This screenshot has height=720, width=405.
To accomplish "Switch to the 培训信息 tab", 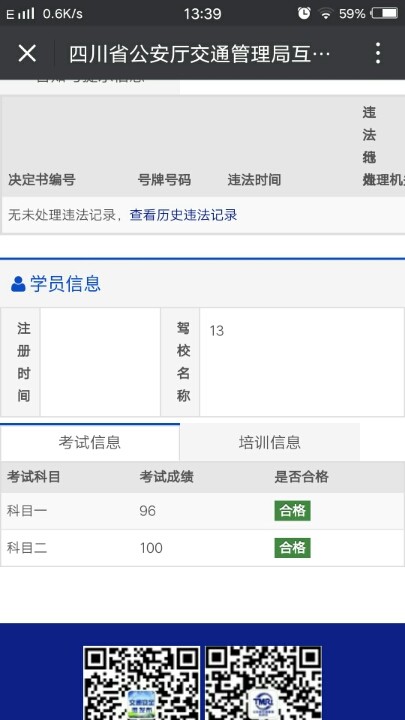I will click(x=270, y=442).
